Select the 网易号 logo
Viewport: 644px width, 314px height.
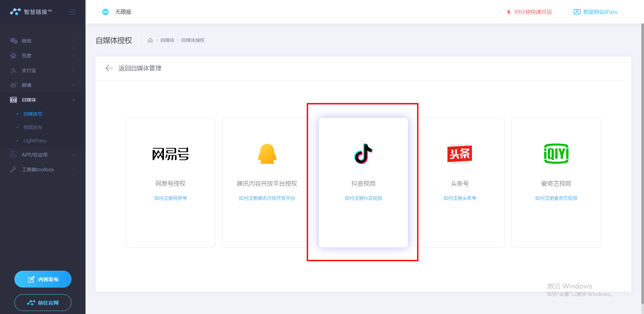coord(170,154)
